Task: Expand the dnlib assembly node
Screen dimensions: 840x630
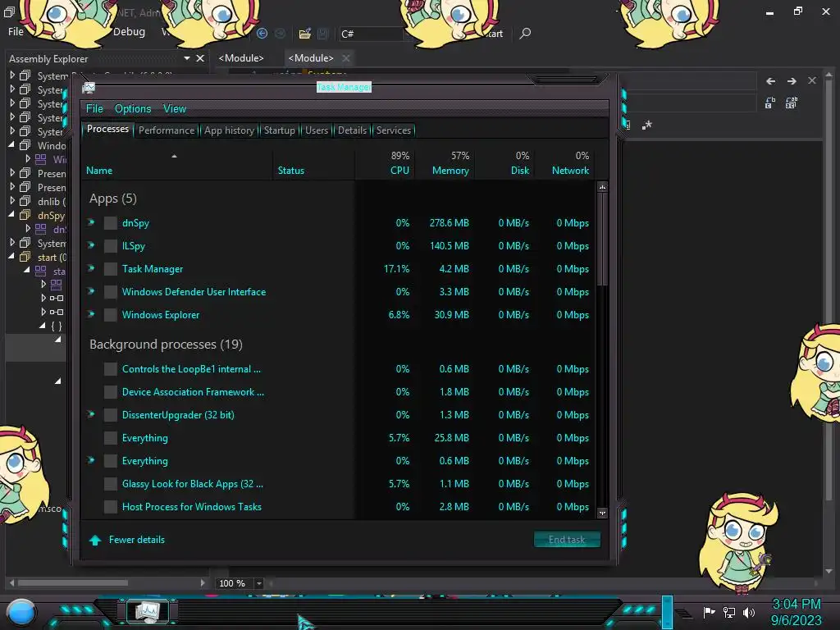Action: pyautogui.click(x=11, y=201)
